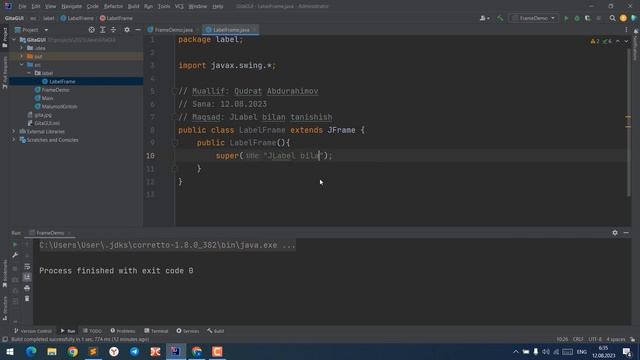Open Build tool window
This screenshot has height=360, width=640.
[216, 331]
